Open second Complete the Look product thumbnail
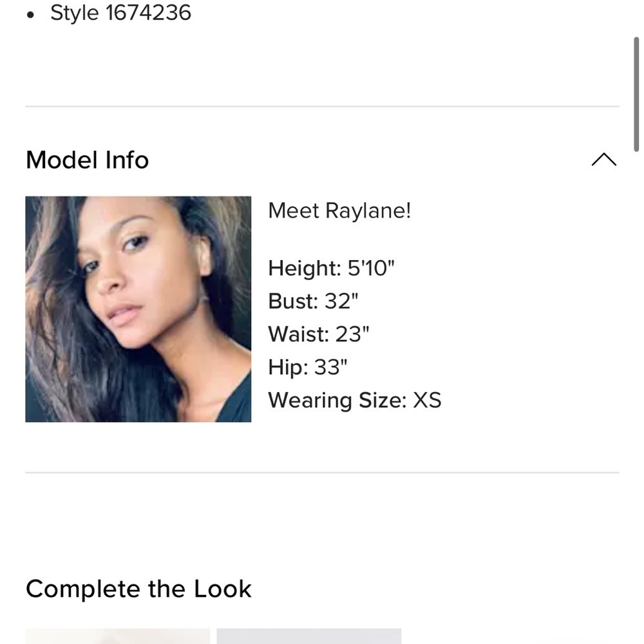 tap(309, 636)
